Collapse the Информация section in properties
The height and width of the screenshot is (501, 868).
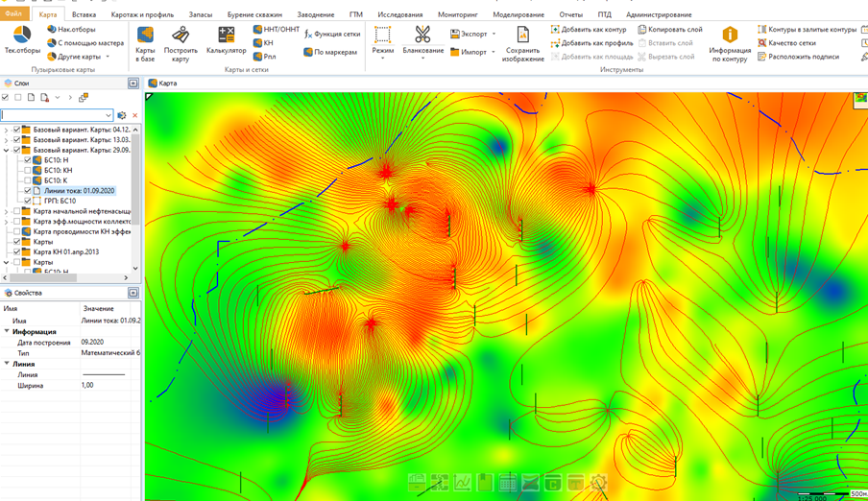(8, 331)
